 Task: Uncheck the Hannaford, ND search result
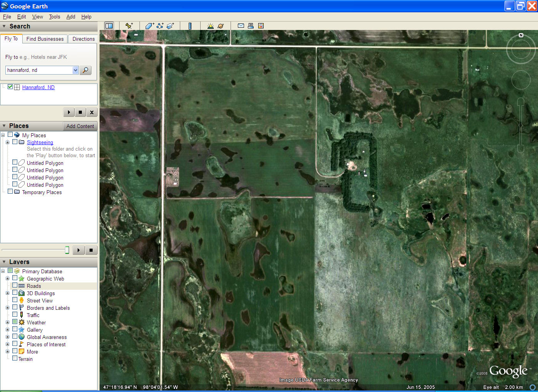(10, 87)
